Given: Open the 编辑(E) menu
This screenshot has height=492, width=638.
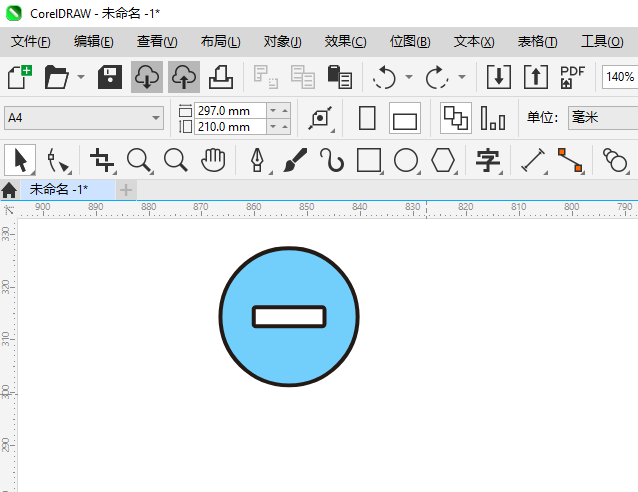Looking at the screenshot, I should tap(94, 42).
